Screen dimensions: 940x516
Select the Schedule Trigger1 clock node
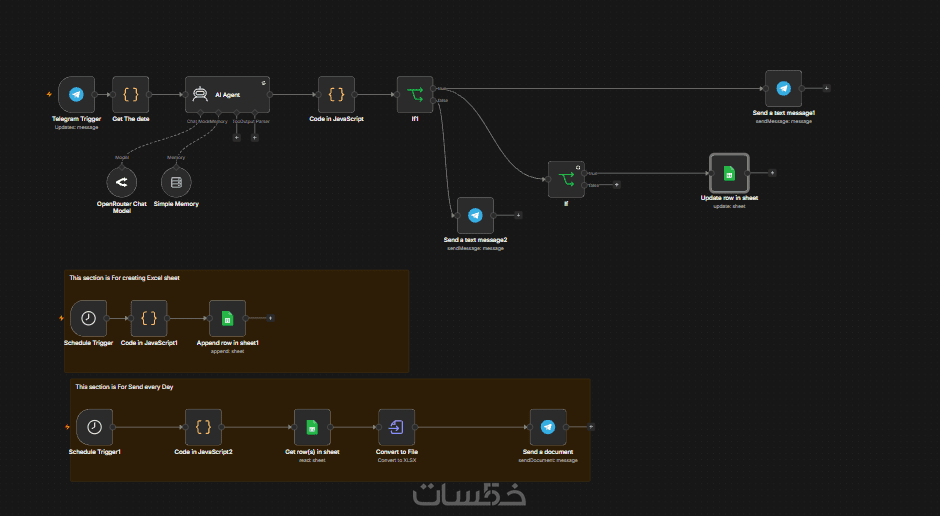[x=94, y=427]
